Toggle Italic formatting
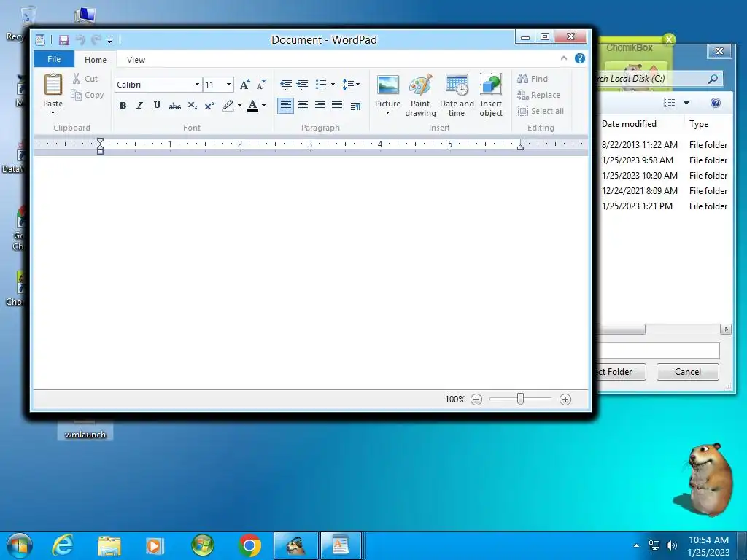747x560 pixels. coord(139,106)
